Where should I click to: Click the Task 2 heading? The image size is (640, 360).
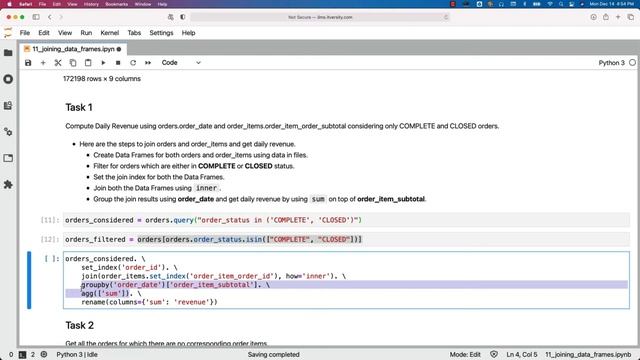point(80,325)
